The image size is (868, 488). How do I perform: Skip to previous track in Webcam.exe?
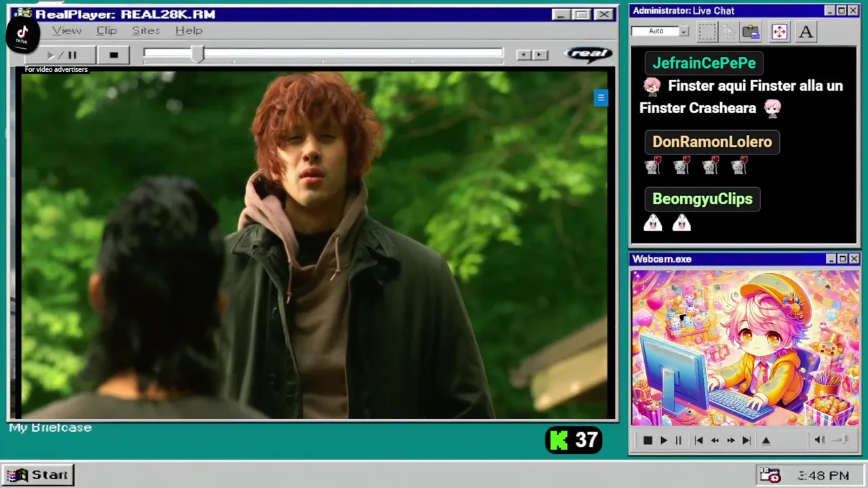[698, 441]
